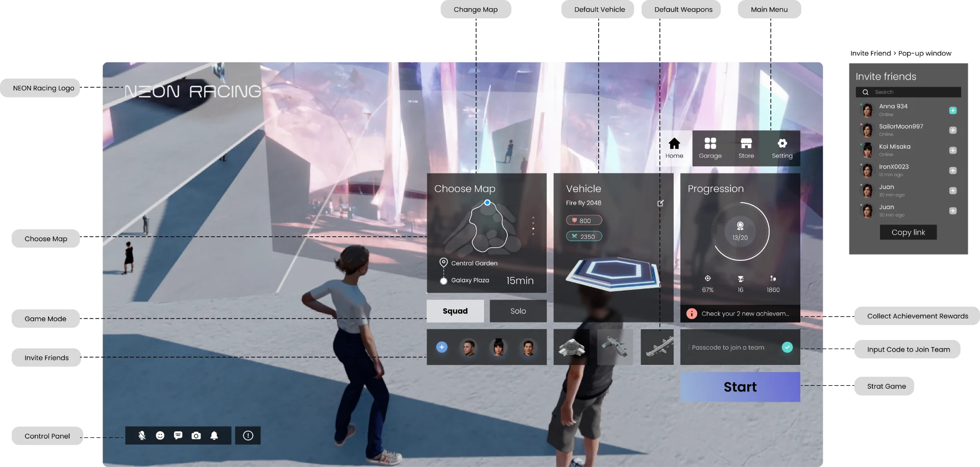Click the 13/20 progression ring

[x=740, y=231]
